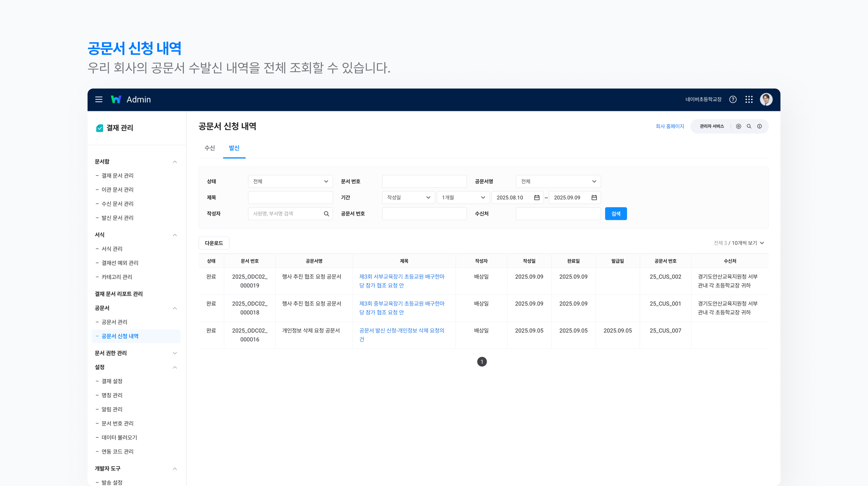Open the end date calendar icon

594,198
